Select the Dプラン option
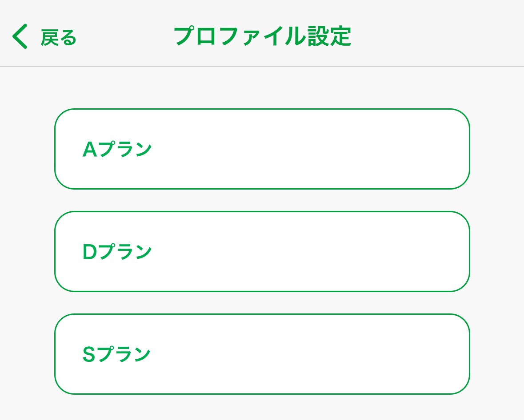This screenshot has height=420, width=524. tap(262, 252)
